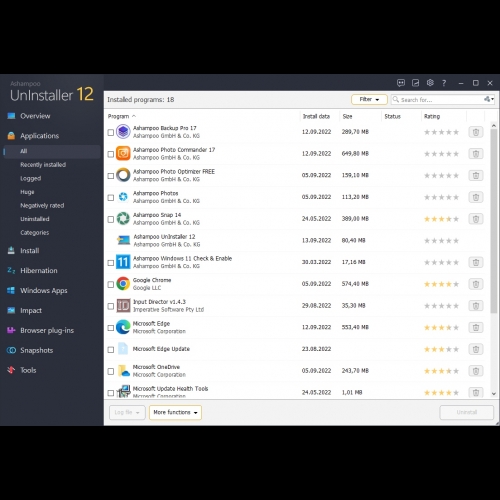Open the feedback chat icon in title bar
Image resolution: width=500 pixels, height=500 pixels.
tap(401, 83)
